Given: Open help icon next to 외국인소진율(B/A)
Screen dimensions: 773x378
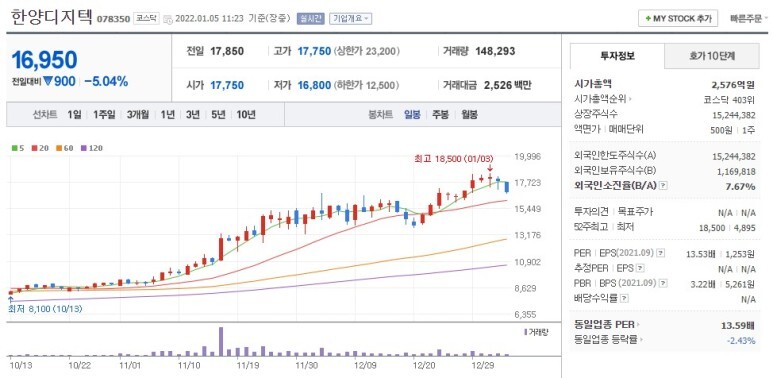Looking at the screenshot, I should tap(663, 186).
